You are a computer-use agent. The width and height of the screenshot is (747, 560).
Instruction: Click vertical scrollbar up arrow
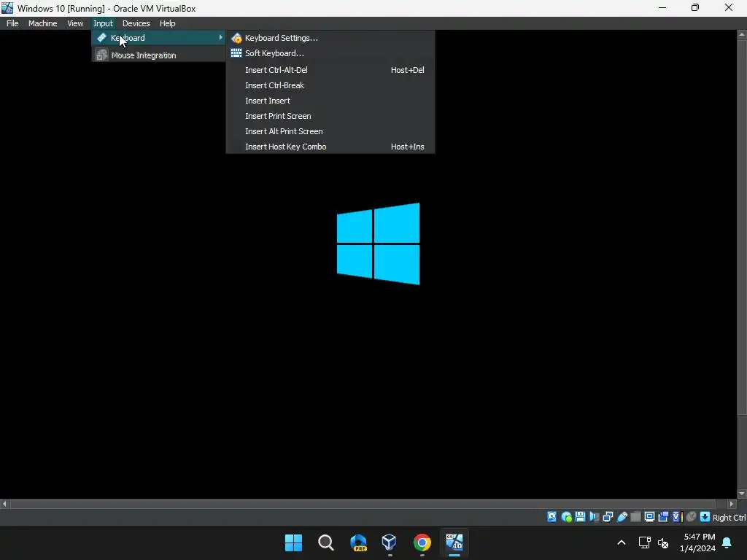(742, 34)
